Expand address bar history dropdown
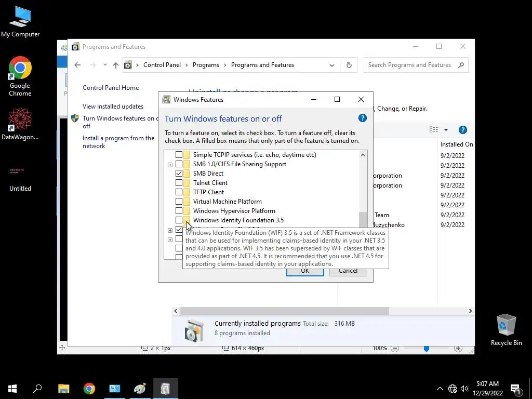The width and height of the screenshot is (532, 399). pyautogui.click(x=331, y=65)
